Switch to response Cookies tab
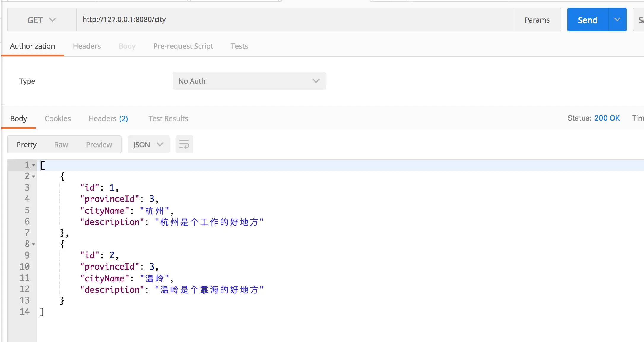The height and width of the screenshot is (342, 644). 58,118
